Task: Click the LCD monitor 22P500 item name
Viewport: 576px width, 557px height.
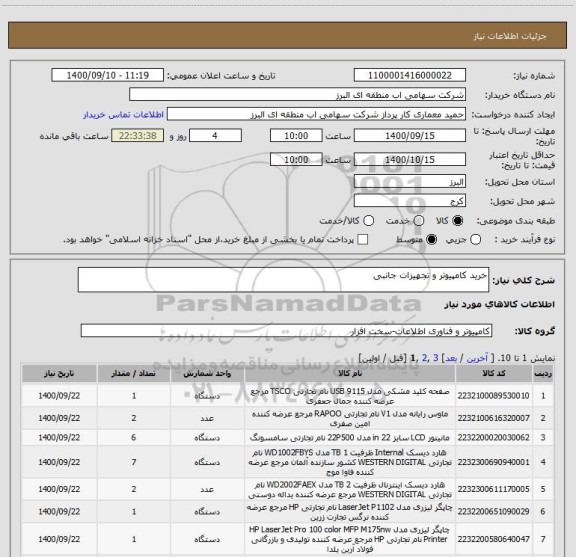Action: click(x=350, y=438)
